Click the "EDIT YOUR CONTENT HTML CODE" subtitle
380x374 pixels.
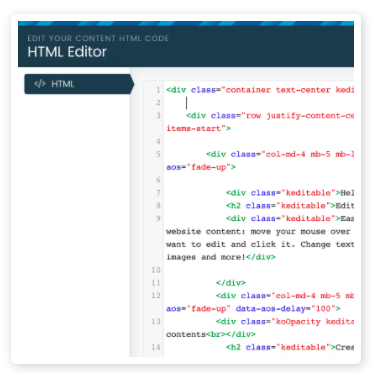click(98, 38)
